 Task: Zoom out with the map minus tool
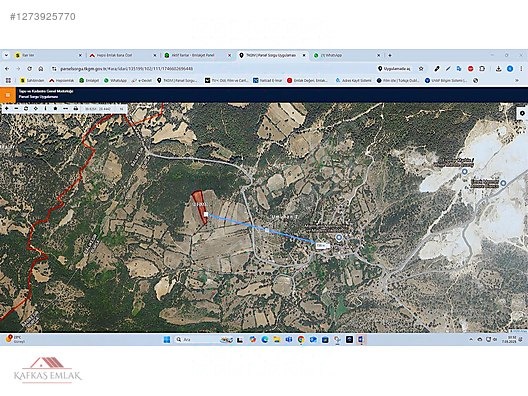point(16,108)
